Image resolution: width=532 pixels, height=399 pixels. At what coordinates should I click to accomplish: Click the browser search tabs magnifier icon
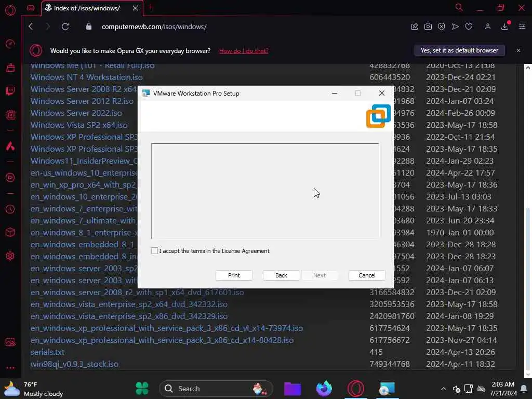coord(459,7)
